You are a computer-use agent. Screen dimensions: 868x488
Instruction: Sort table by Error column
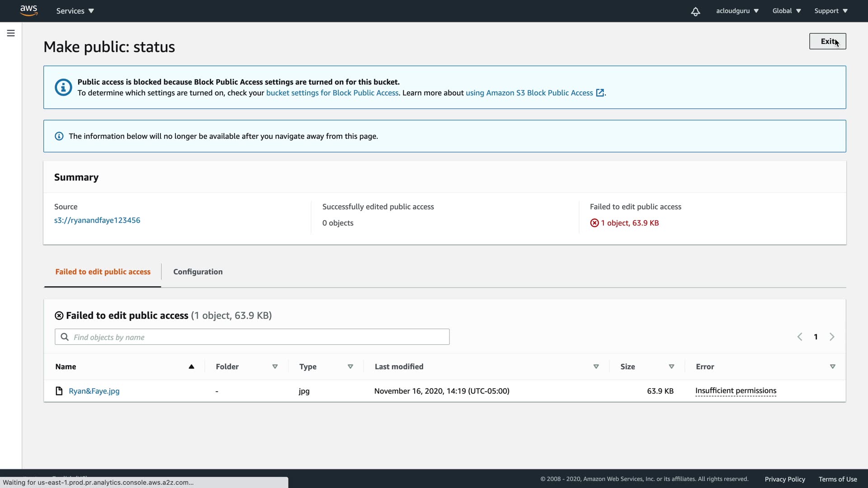[x=832, y=366]
